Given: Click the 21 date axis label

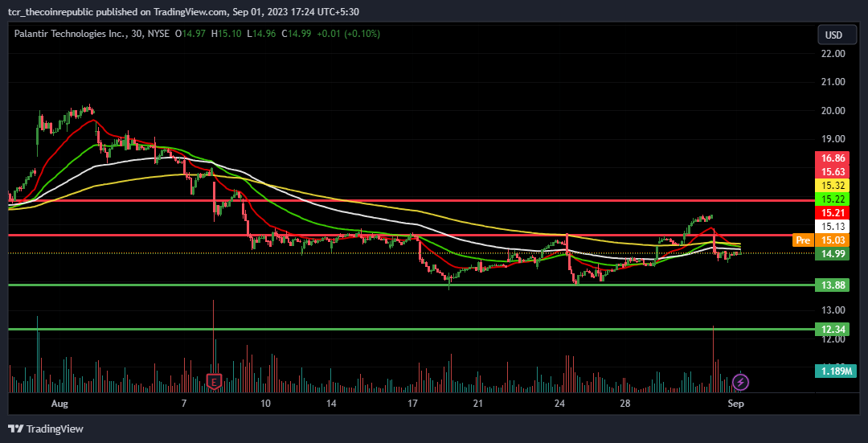Looking at the screenshot, I should (478, 404).
